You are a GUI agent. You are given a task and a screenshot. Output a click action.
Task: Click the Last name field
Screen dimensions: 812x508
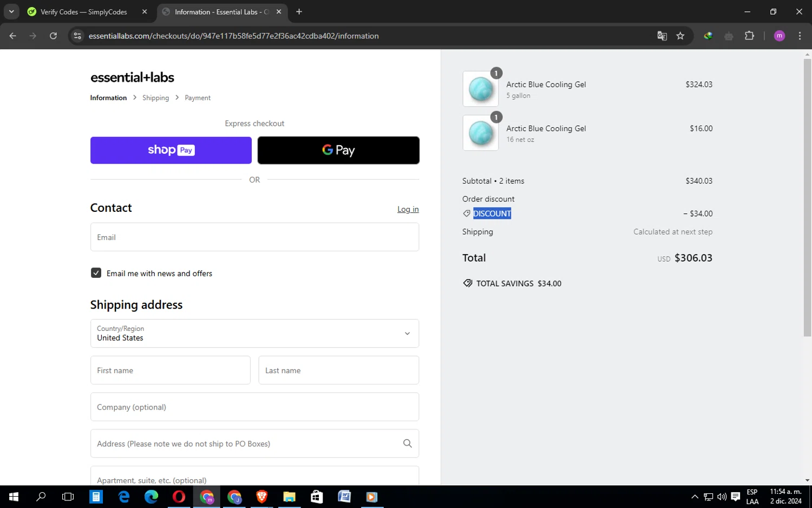click(x=339, y=370)
